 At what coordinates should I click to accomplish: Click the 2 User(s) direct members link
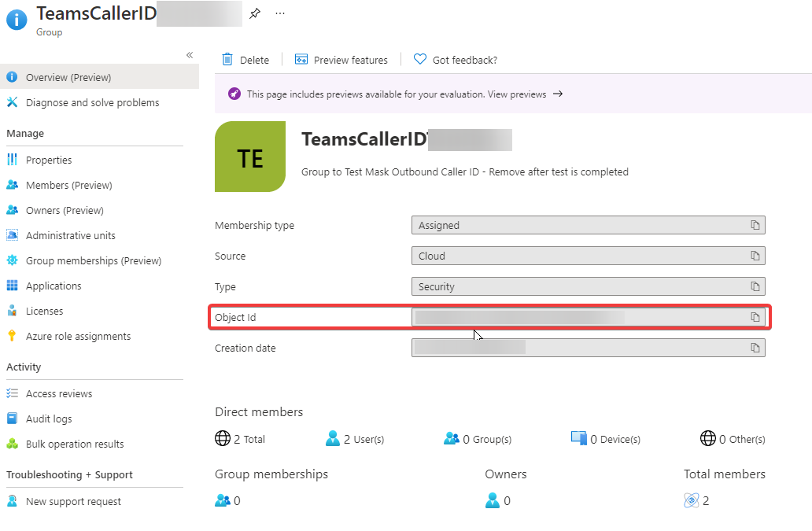click(363, 439)
